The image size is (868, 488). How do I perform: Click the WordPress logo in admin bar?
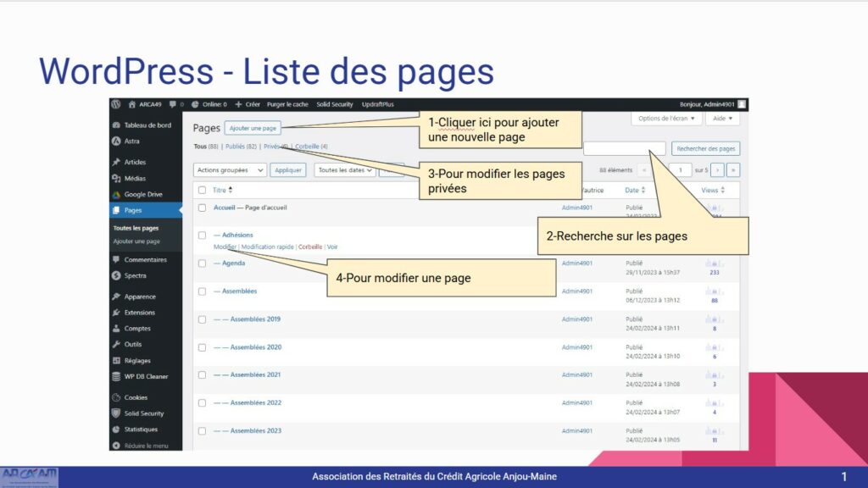116,104
